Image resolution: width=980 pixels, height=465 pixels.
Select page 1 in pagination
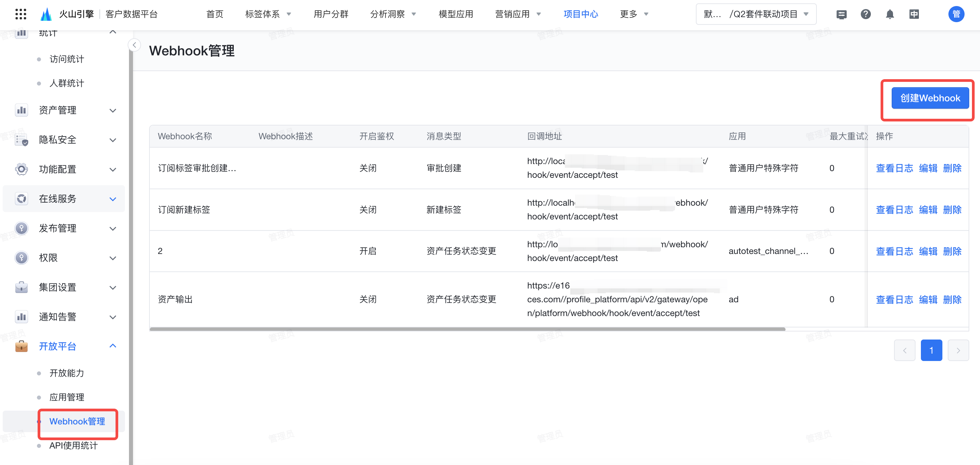point(931,350)
